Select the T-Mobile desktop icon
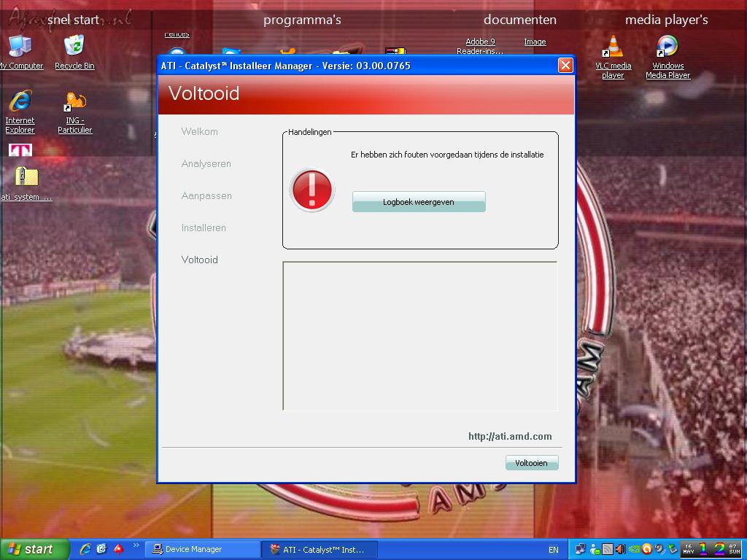 (x=20, y=150)
